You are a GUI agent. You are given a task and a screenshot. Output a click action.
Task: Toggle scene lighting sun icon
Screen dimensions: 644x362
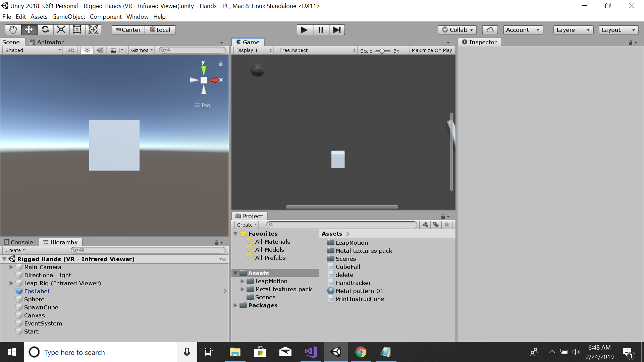coord(87,50)
